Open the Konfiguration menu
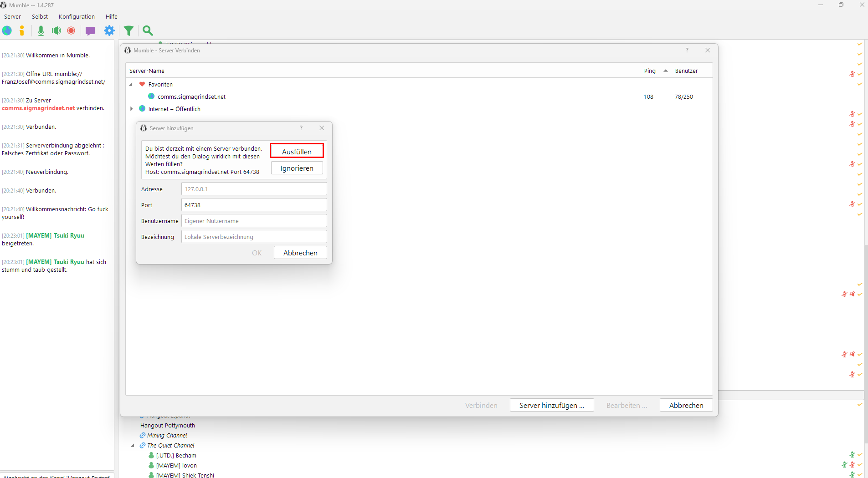 pos(77,16)
